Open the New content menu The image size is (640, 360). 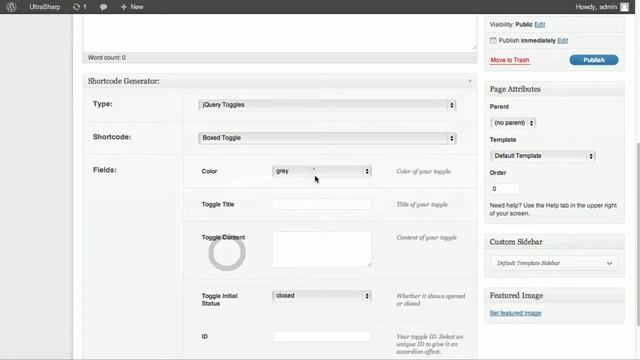(x=132, y=7)
